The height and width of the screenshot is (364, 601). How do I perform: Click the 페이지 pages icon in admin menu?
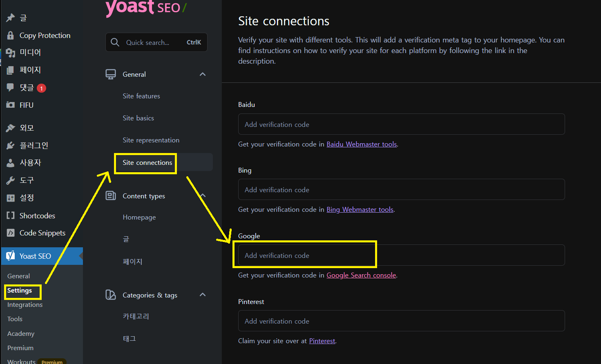point(11,70)
